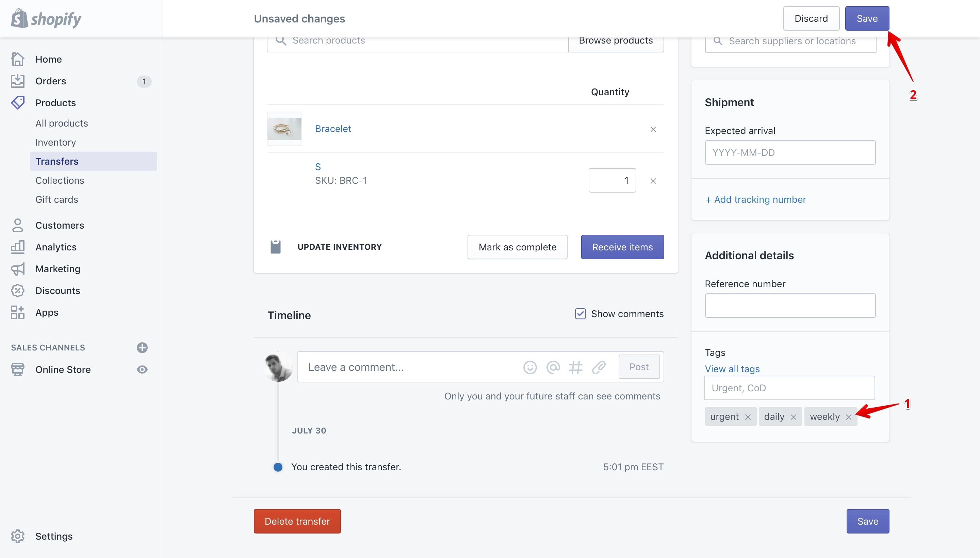The height and width of the screenshot is (558, 980).
Task: Click the Online Store shop icon
Action: (18, 370)
